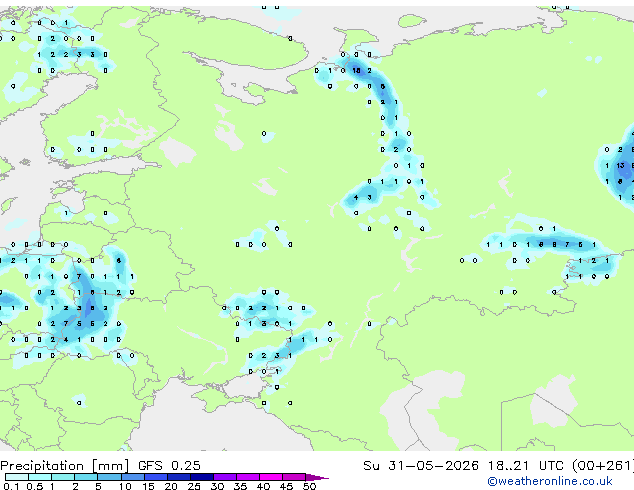Click the legend swatch between 0.5 and 1
Image resolution: width=634 pixels, height=490 pixels.
pos(40,477)
